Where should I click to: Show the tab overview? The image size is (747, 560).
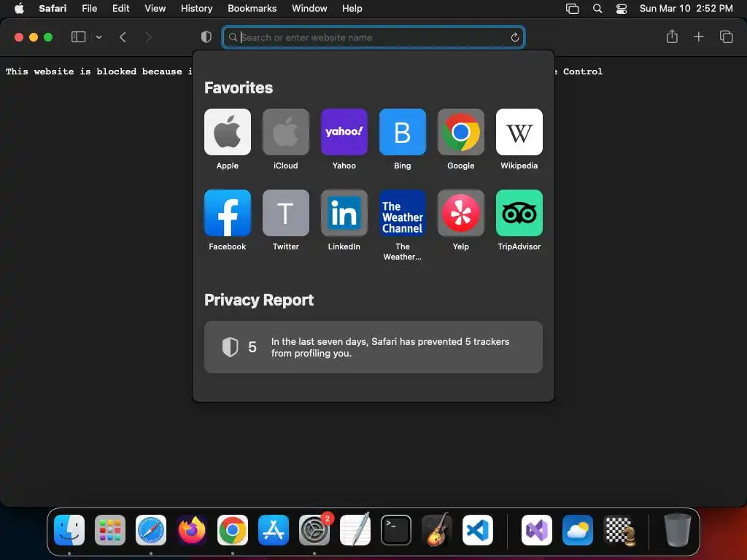[x=726, y=36]
